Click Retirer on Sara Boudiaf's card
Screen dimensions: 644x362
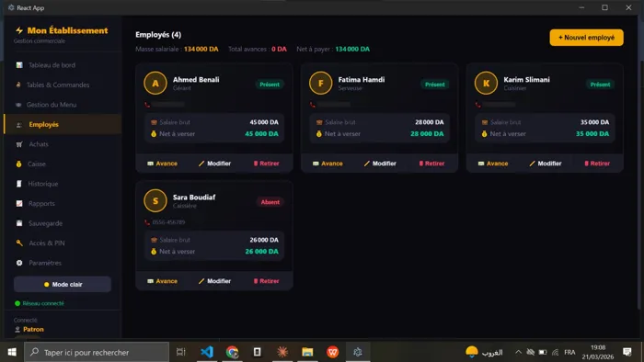tap(266, 281)
